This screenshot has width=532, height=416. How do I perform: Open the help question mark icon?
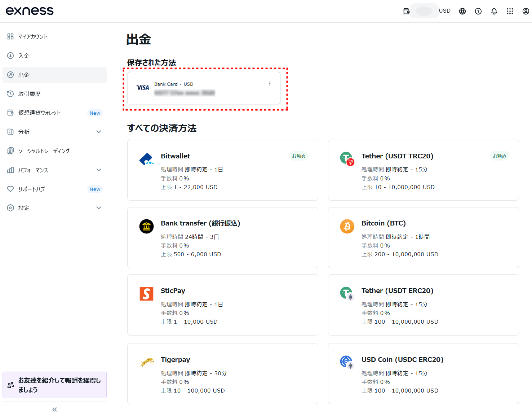[478, 11]
